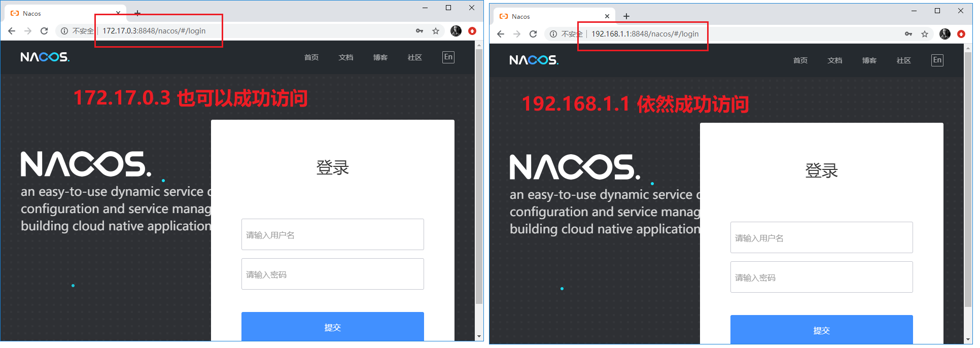Image resolution: width=980 pixels, height=348 pixels.
Task: Open profile avatar in left browser window
Action: coord(456,31)
